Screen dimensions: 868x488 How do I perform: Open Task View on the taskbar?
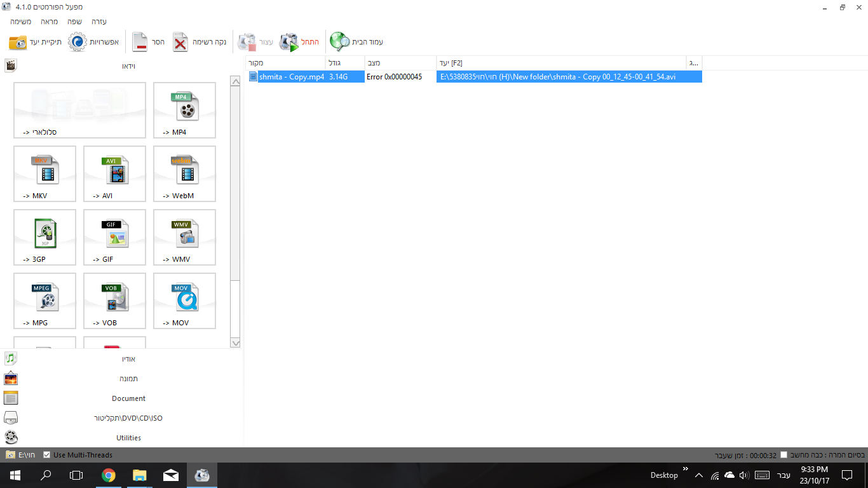76,475
